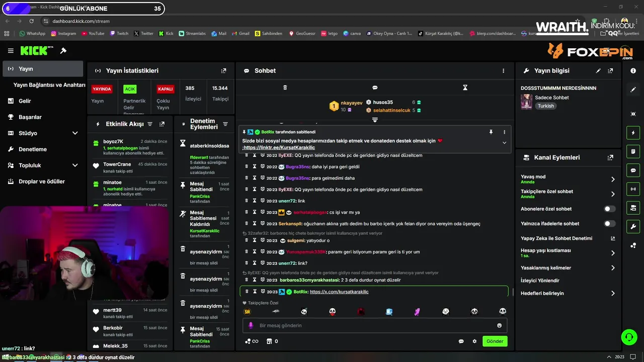This screenshot has width=644, height=362.
Task: Switch to the hourglass tab in Sohbet
Action: click(x=465, y=87)
